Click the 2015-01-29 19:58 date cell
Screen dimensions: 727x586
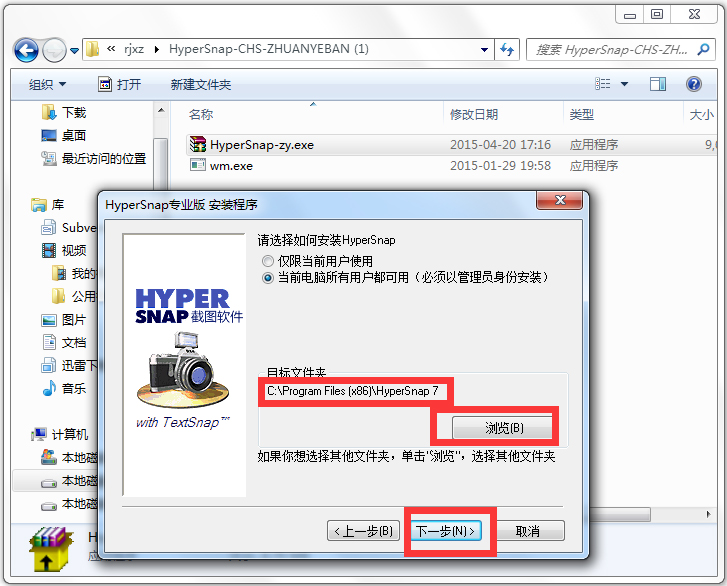pos(500,166)
